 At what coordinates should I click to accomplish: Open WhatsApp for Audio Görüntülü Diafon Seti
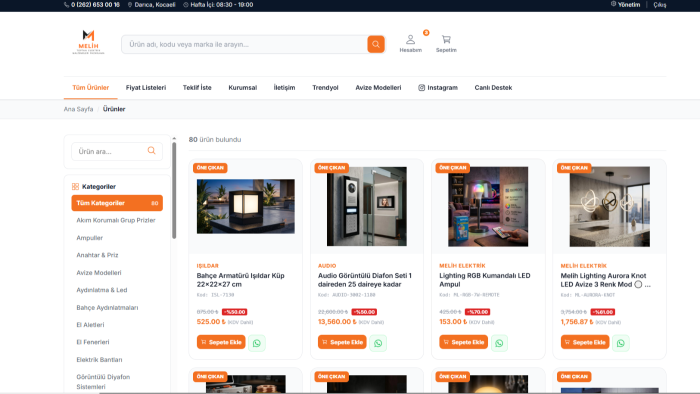378,343
